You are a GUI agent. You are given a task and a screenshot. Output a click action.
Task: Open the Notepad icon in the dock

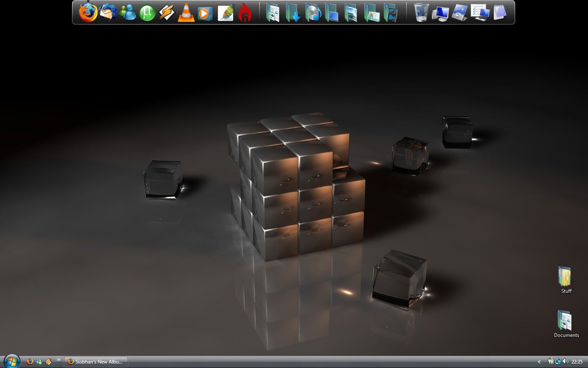click(x=500, y=13)
